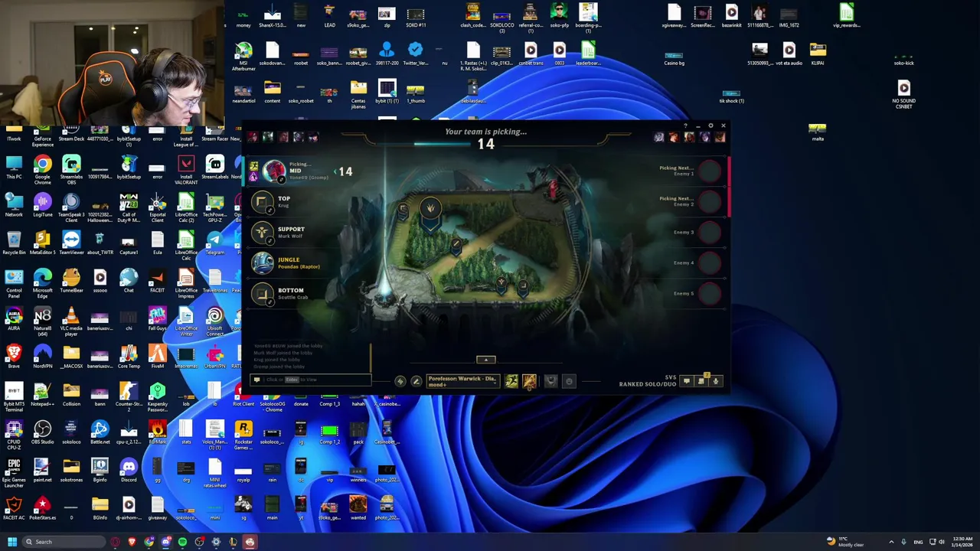Select the Flash summoner spell slot

(x=511, y=381)
